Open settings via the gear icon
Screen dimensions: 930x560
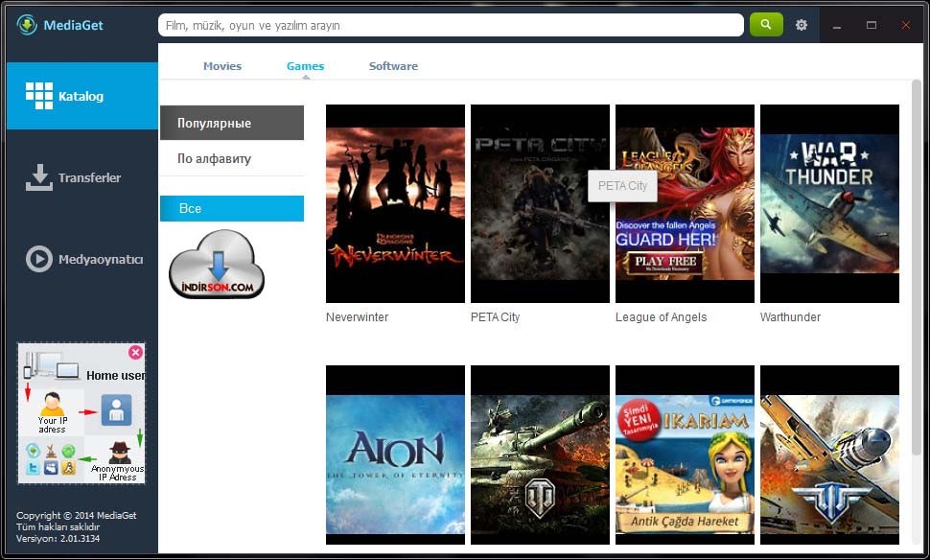point(802,25)
